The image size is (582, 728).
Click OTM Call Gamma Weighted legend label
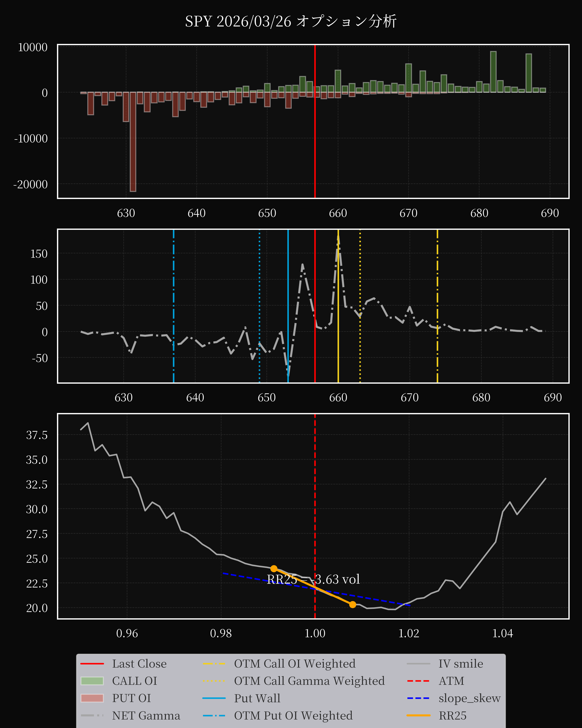309,681
